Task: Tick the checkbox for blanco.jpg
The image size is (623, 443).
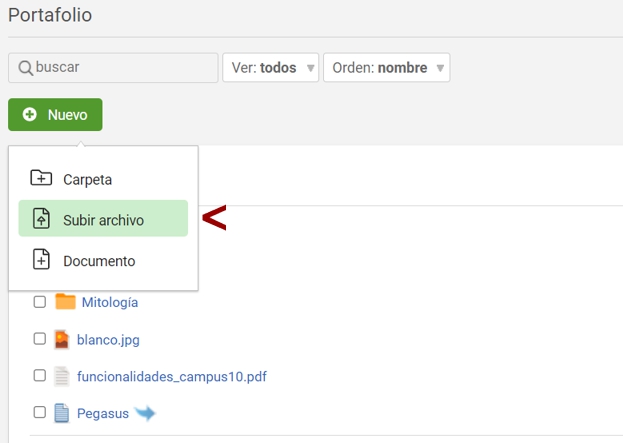Action: click(x=40, y=339)
